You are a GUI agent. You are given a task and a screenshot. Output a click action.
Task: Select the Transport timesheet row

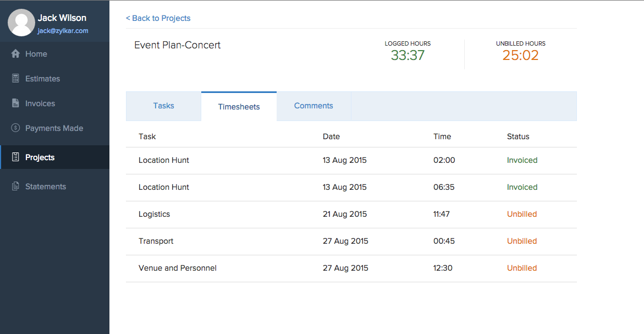156,241
